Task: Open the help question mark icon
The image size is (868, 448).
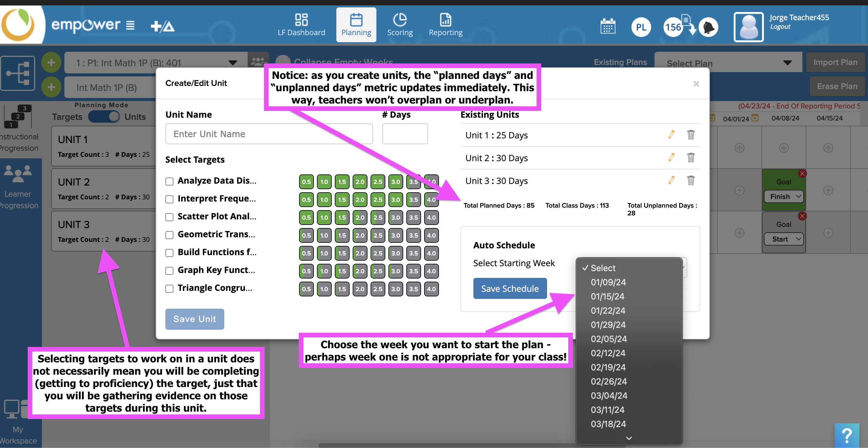Action: (846, 435)
